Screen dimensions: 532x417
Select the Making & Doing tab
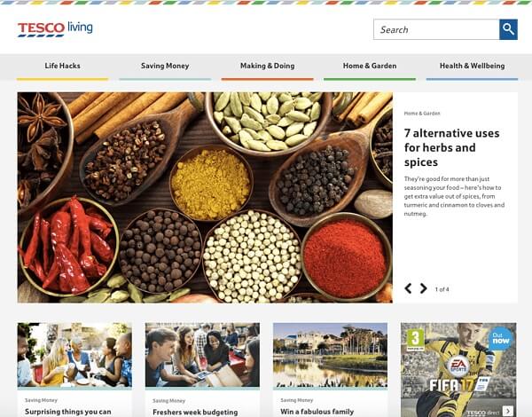pos(268,67)
